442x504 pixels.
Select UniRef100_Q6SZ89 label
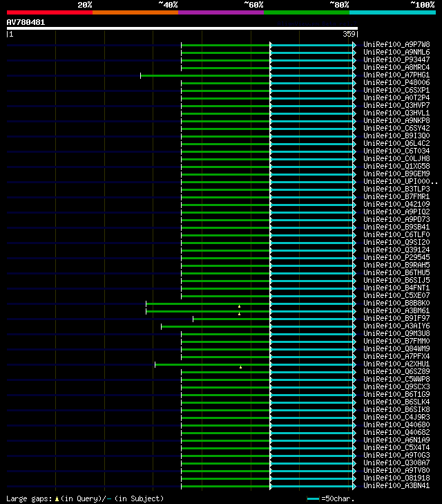point(396,371)
